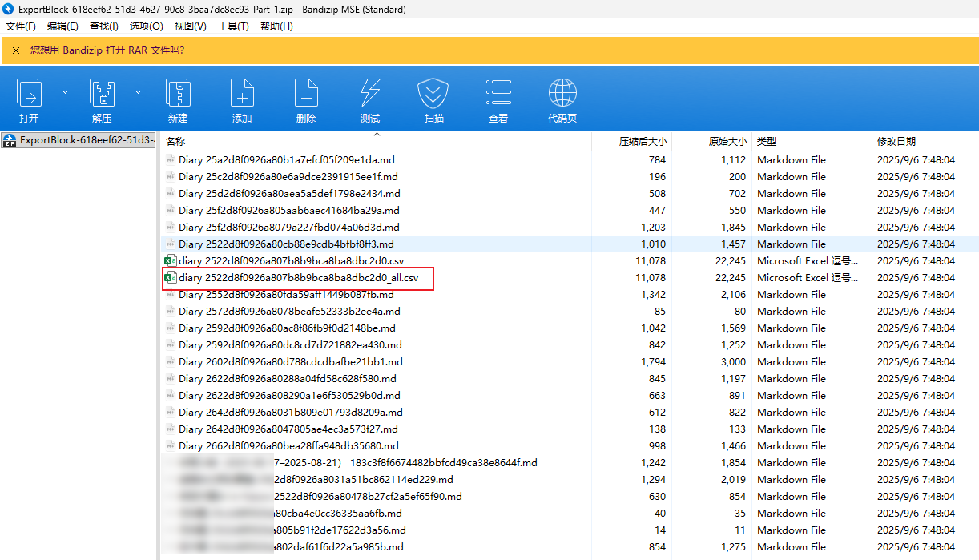
Task: Sort by 名称 column header
Action: (175, 141)
